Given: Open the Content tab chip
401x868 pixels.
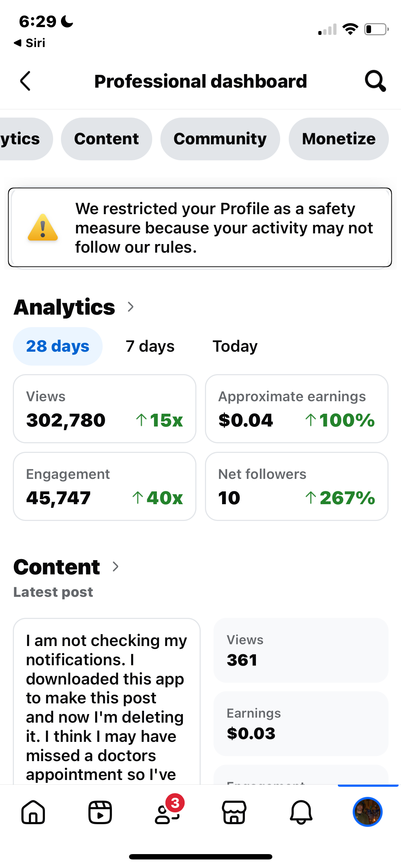Looking at the screenshot, I should [106, 139].
